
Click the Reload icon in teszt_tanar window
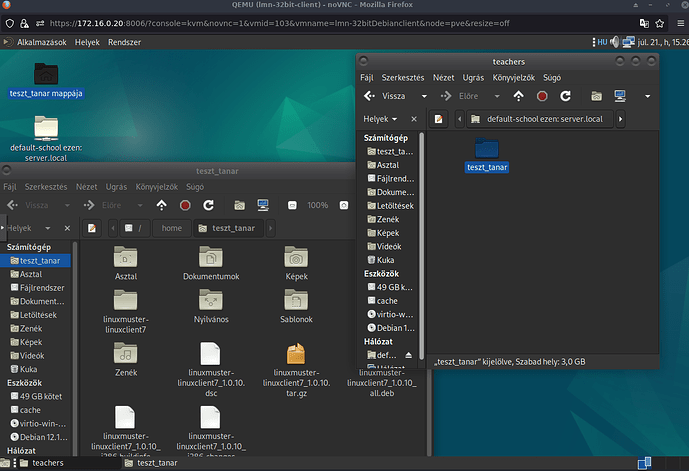click(x=208, y=205)
